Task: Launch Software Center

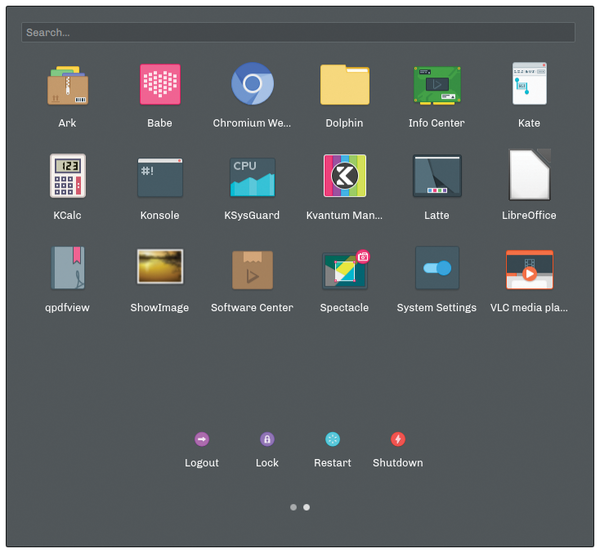Action: tap(252, 270)
